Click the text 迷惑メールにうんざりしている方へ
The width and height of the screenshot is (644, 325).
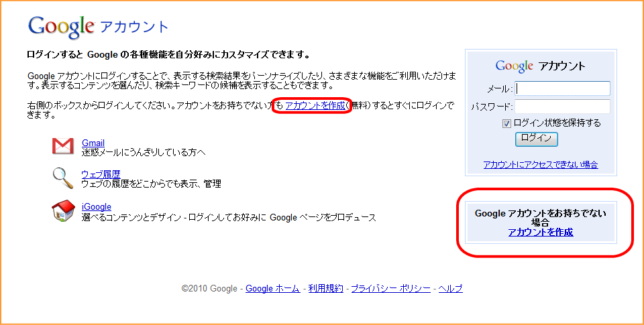click(144, 152)
